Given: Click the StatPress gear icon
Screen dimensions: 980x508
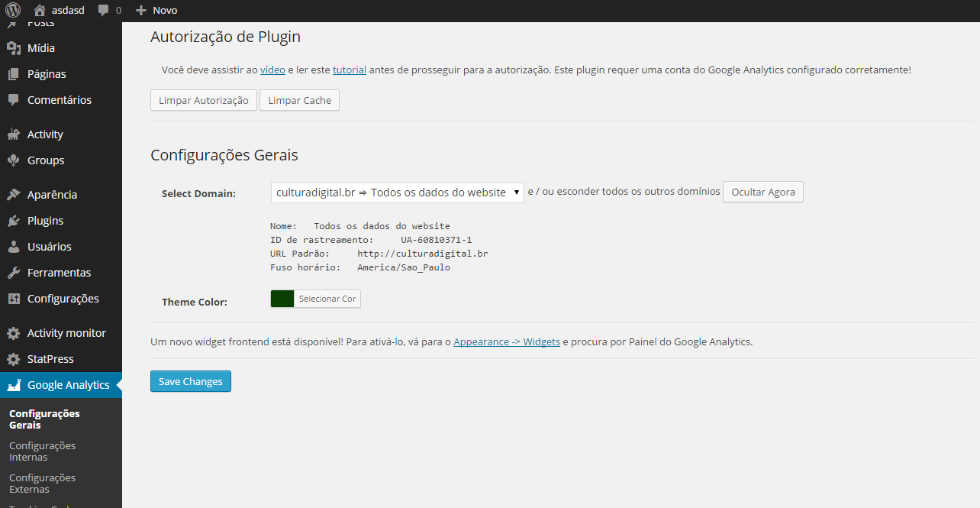Looking at the screenshot, I should click(13, 359).
